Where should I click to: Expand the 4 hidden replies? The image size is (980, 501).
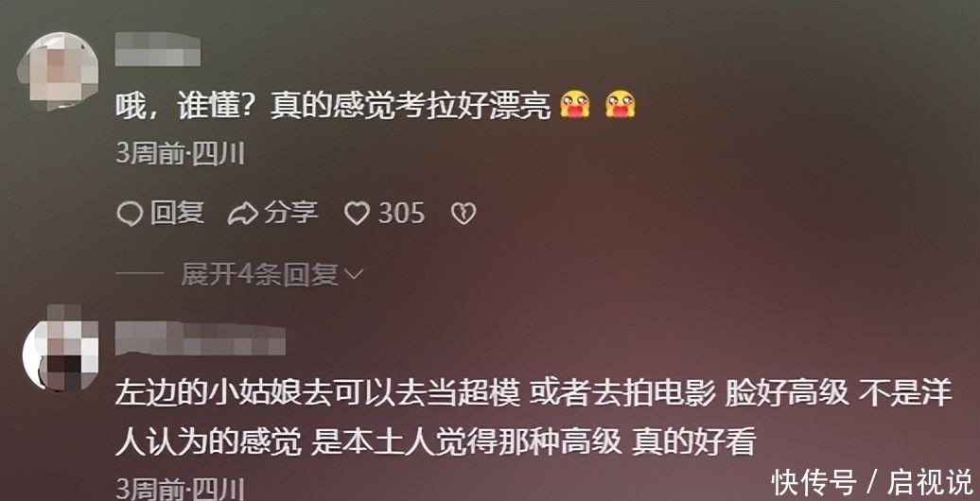click(x=259, y=274)
